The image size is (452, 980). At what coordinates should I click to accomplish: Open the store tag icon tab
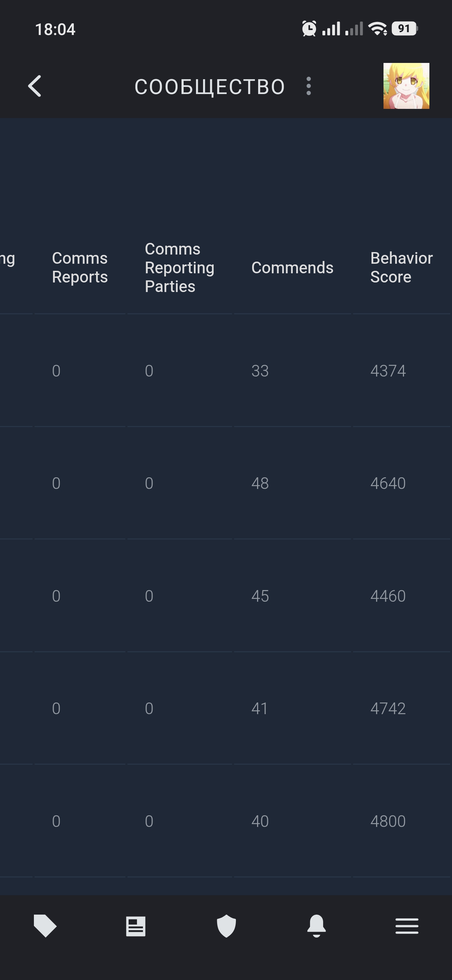(45, 926)
